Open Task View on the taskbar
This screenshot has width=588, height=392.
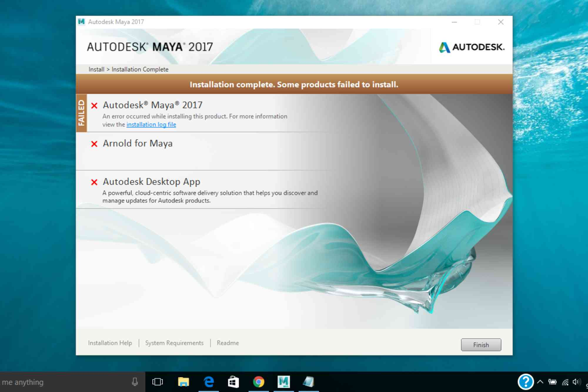pyautogui.click(x=158, y=382)
